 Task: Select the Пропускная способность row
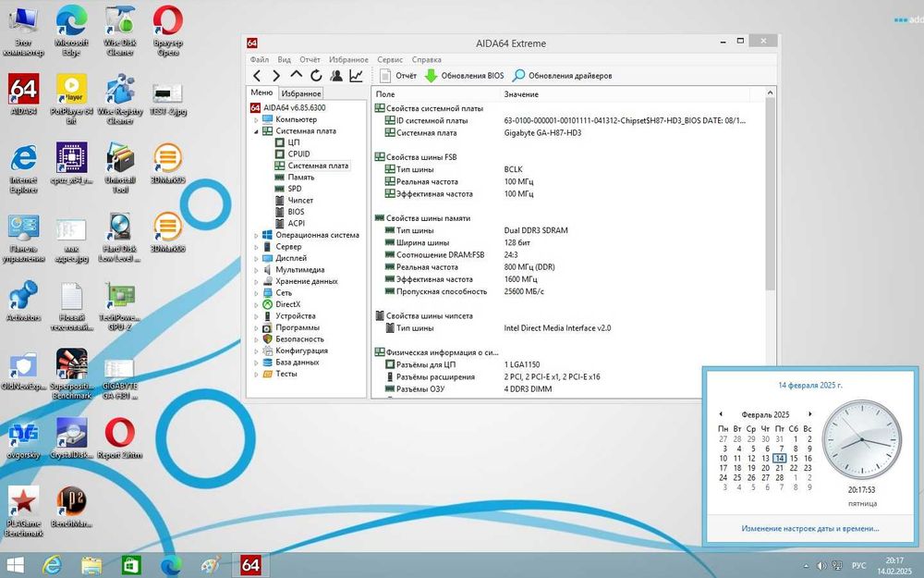click(568, 292)
